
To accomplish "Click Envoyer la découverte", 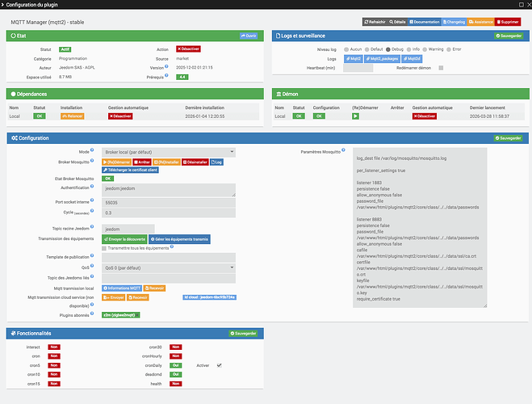I will pos(124,239).
